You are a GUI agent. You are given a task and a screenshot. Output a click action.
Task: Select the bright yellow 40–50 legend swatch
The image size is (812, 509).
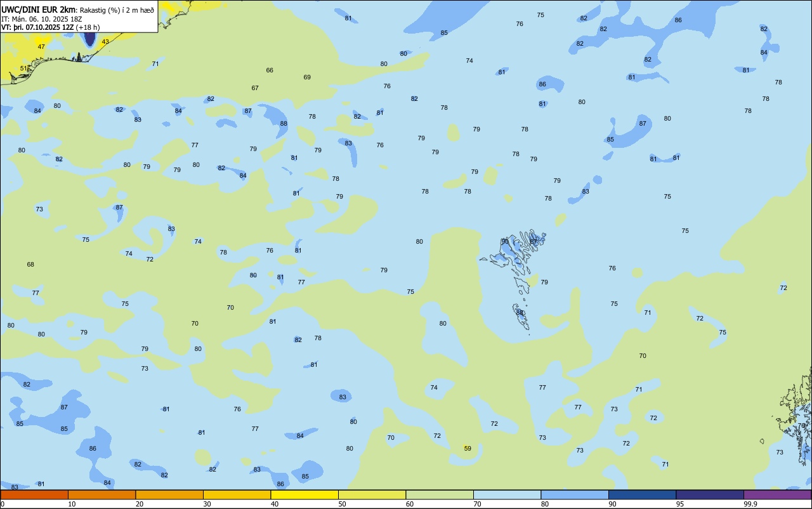[x=304, y=494]
